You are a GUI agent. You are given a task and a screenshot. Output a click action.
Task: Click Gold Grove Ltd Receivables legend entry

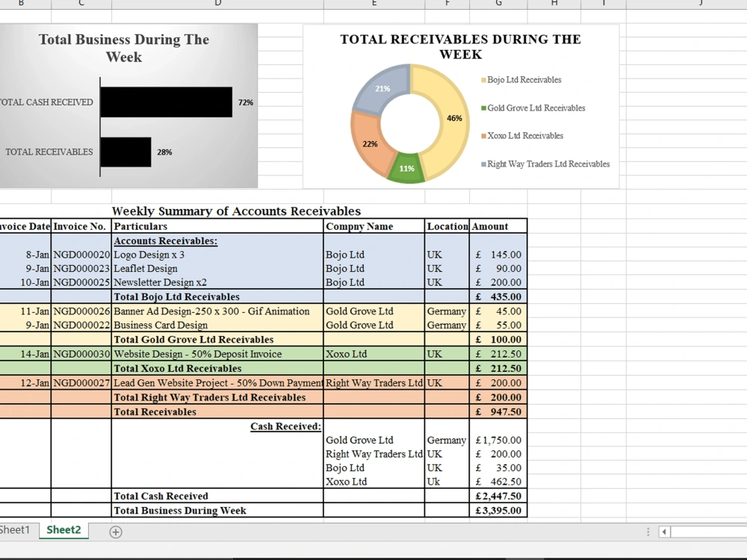tap(533, 108)
